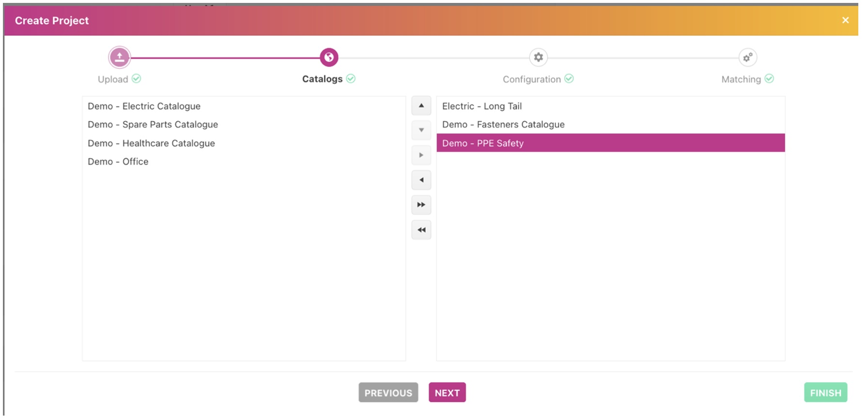Jump to the Matching step label

click(x=741, y=79)
